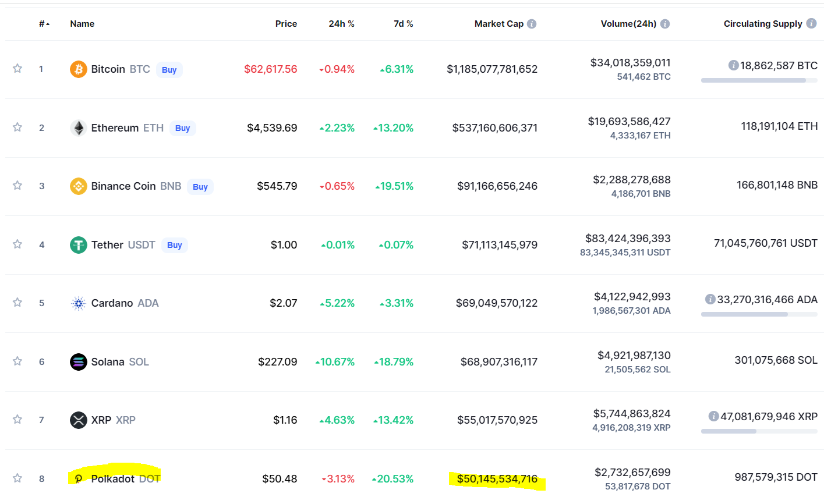Favorite Polkadot with its star icon
This screenshot has height=504, width=824.
[17, 478]
